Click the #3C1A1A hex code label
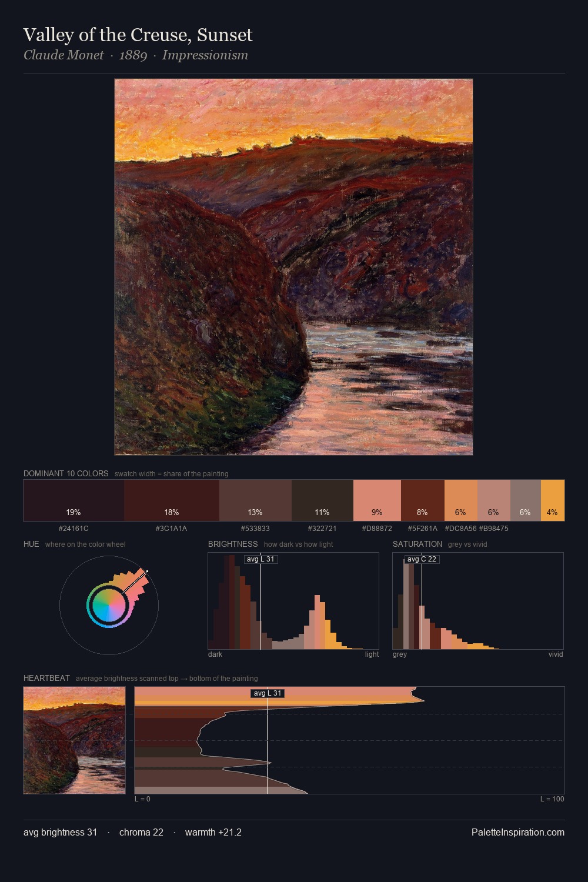This screenshot has width=588, height=882. pos(171,529)
